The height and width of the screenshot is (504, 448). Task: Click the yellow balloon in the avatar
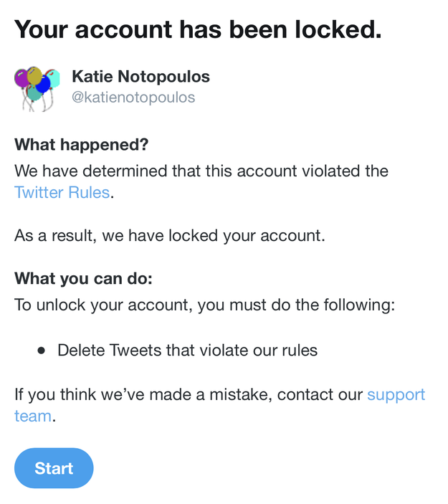34,75
